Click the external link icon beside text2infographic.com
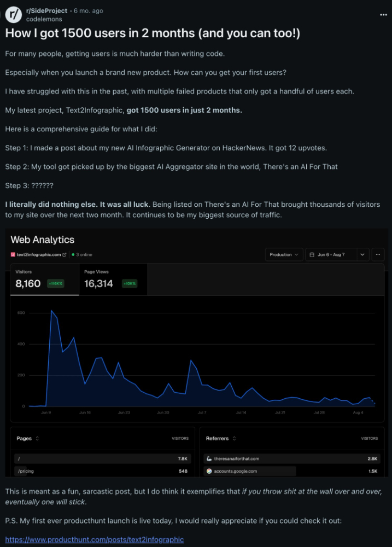The width and height of the screenshot is (392, 547). tap(65, 254)
